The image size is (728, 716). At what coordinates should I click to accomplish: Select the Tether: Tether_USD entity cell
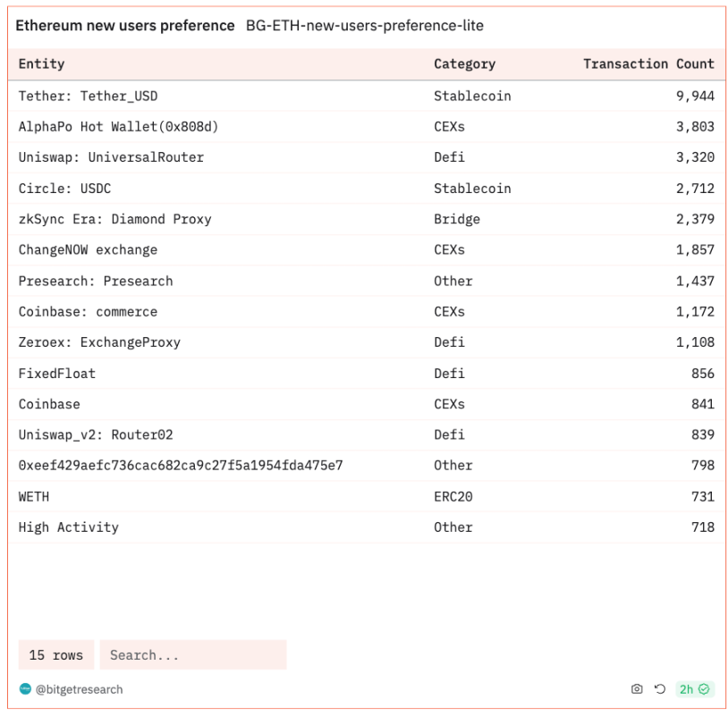(88, 96)
